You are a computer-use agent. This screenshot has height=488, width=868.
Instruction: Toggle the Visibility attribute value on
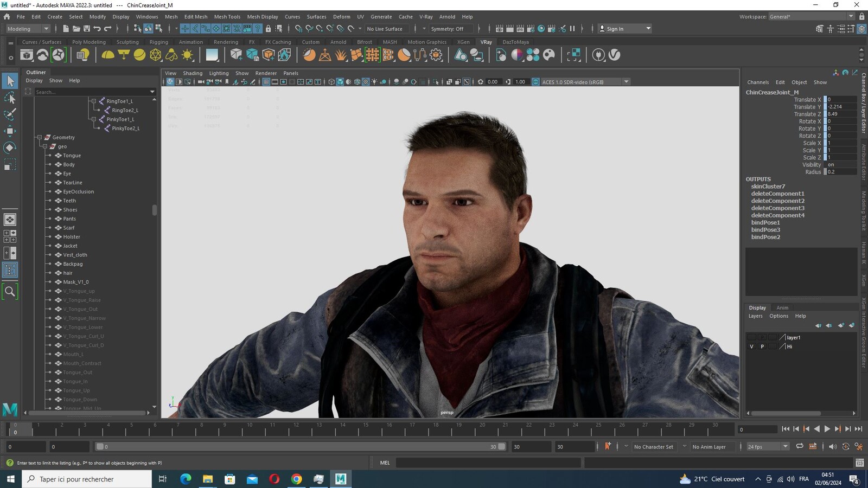(841, 165)
